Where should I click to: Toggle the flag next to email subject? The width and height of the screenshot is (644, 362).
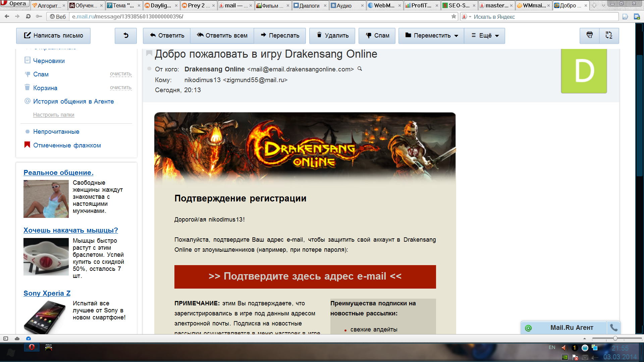pos(149,53)
